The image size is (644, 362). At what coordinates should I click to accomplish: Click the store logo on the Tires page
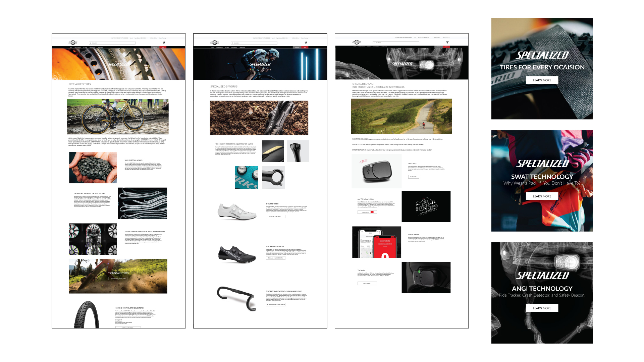pyautogui.click(x=73, y=43)
